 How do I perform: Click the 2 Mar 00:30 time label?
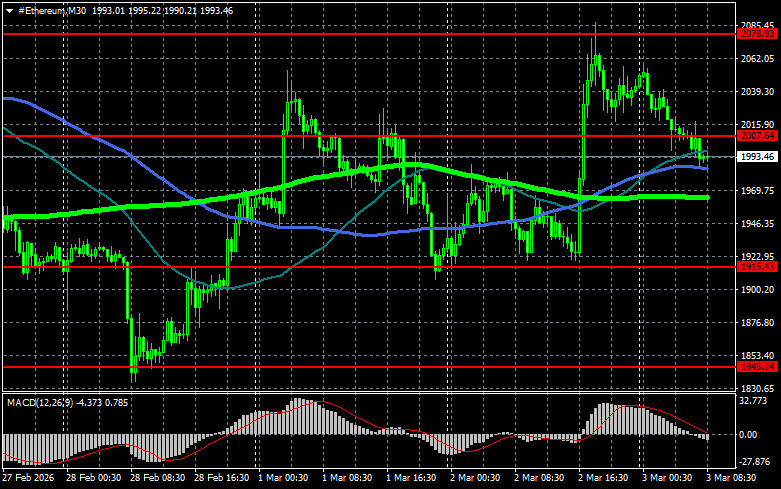tap(475, 478)
